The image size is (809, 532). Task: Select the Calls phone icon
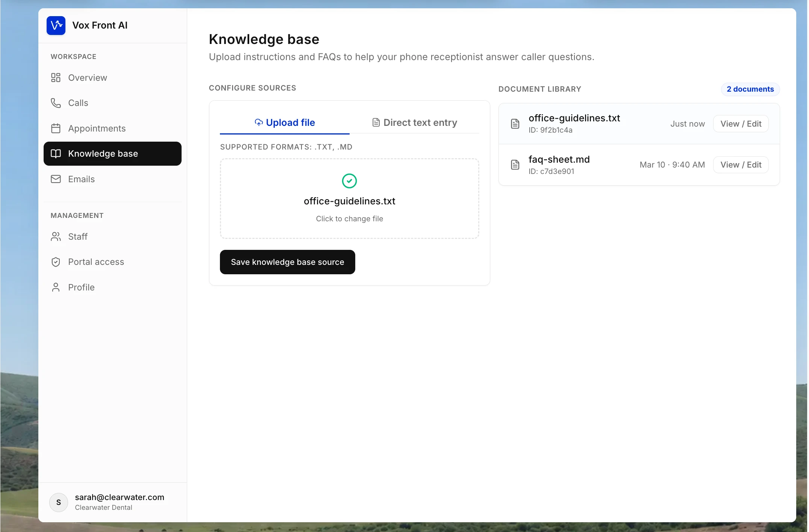56,103
